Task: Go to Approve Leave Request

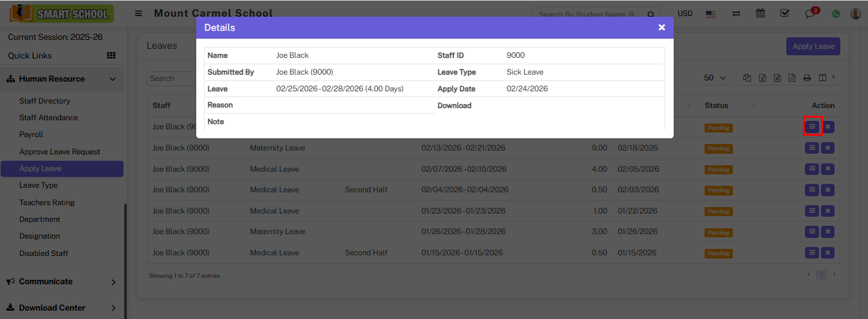Action: click(60, 152)
